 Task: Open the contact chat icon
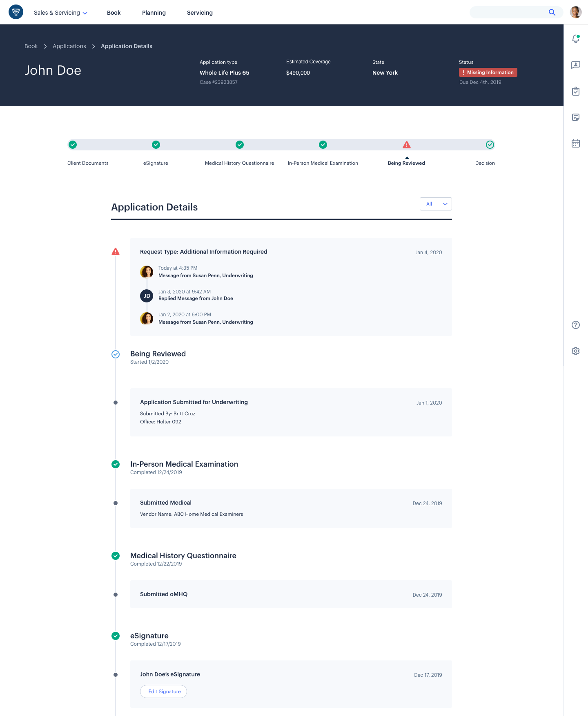click(576, 65)
